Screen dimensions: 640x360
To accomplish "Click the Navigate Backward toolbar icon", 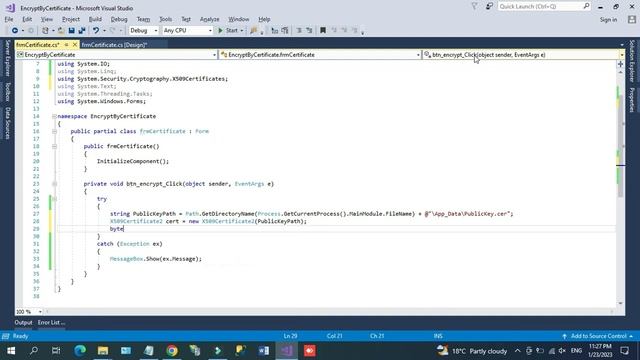I will pos(15,31).
